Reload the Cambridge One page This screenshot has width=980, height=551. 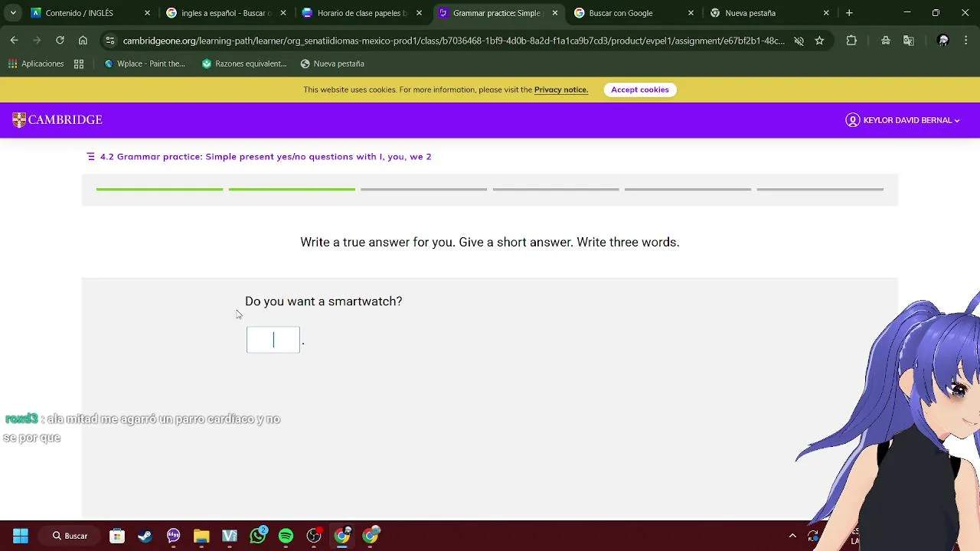coord(60,41)
